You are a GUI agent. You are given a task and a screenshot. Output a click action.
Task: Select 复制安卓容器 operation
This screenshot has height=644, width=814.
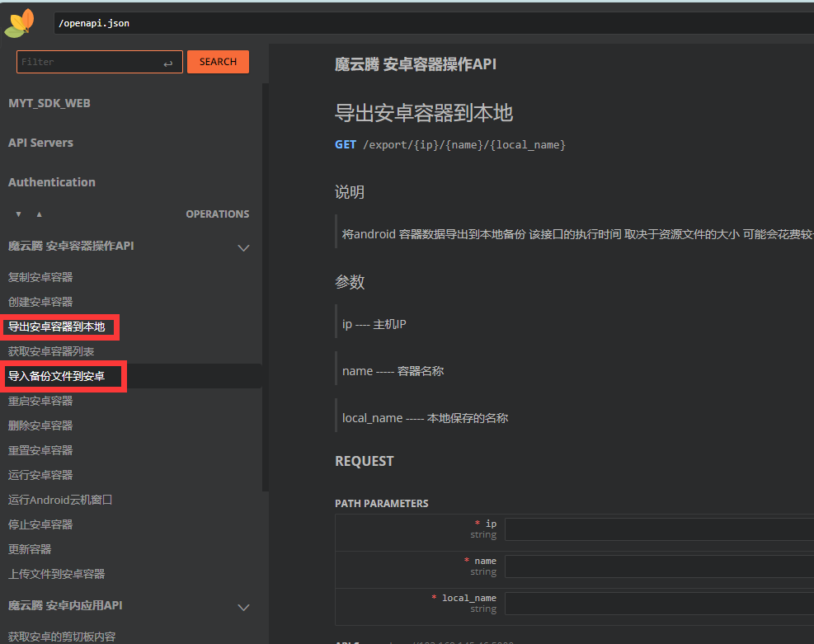pos(40,277)
